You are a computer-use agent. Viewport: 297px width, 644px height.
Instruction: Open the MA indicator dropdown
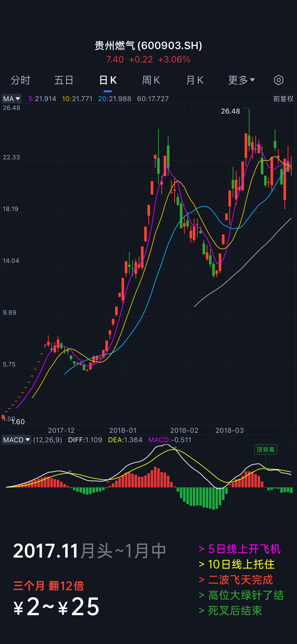(x=12, y=99)
